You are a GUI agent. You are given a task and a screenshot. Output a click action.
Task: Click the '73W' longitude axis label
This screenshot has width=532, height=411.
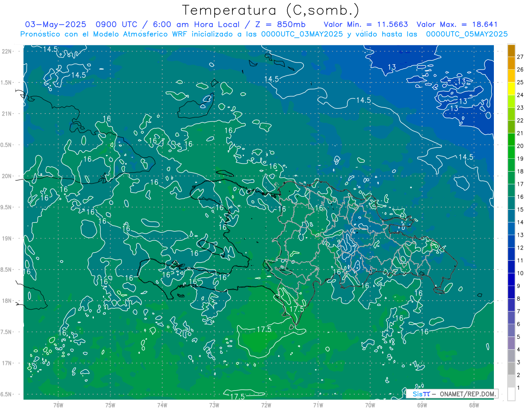(x=214, y=405)
